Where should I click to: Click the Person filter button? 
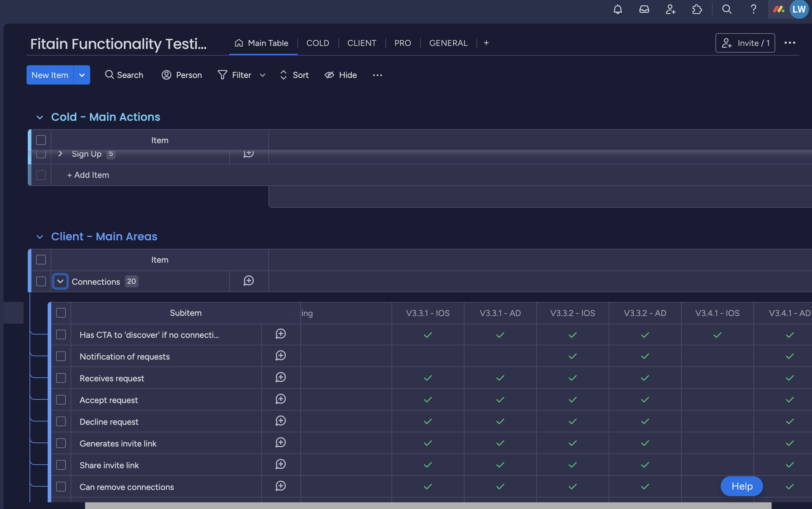pos(182,75)
